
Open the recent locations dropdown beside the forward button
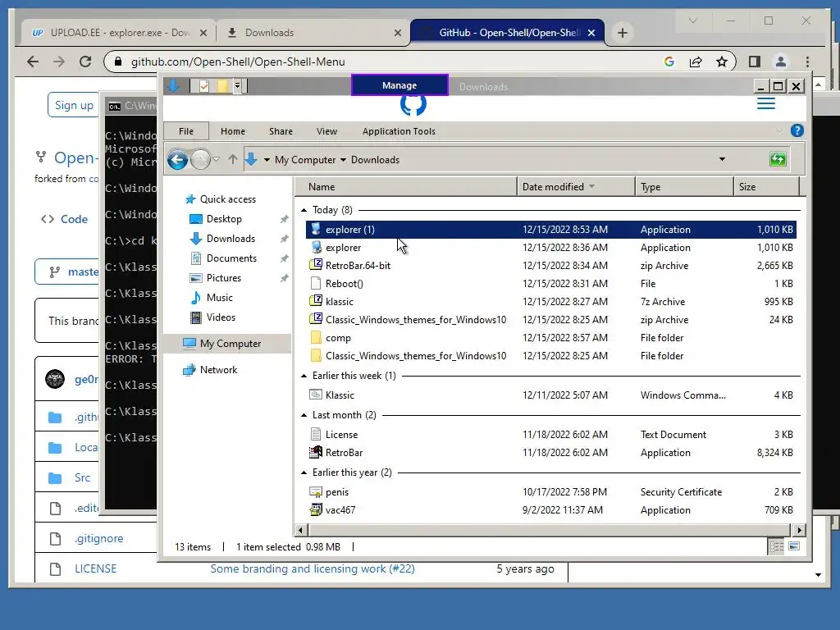pos(216,160)
